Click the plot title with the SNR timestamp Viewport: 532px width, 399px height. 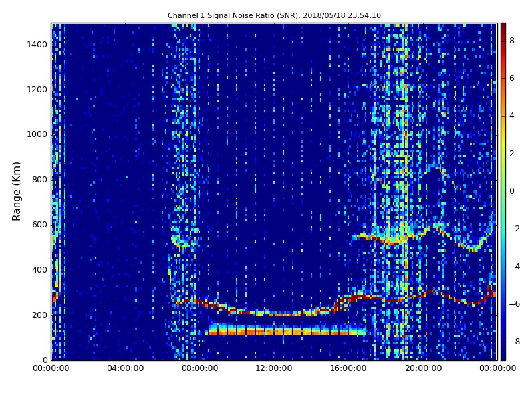pyautogui.click(x=274, y=15)
